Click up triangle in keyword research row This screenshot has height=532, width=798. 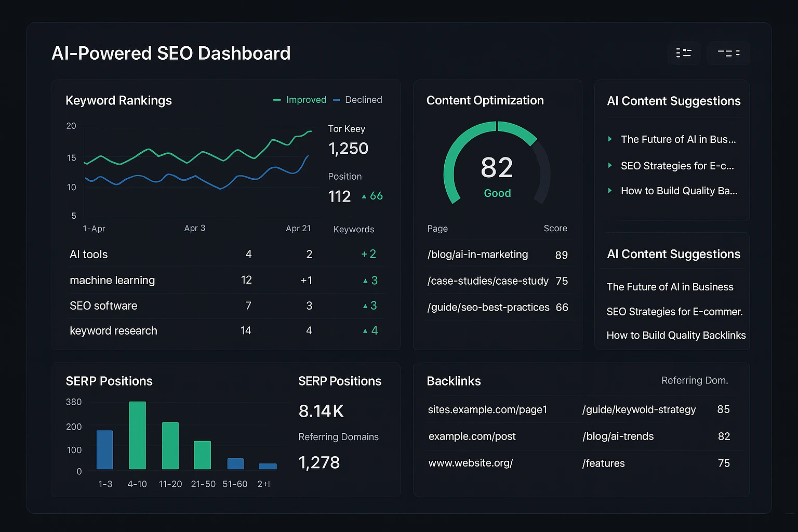coord(365,331)
